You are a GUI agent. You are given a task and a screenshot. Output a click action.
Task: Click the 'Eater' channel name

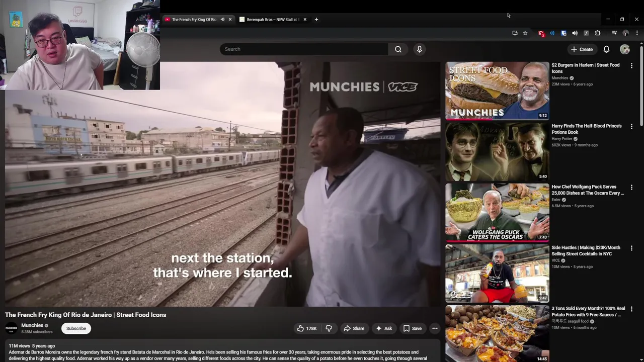pos(556,200)
